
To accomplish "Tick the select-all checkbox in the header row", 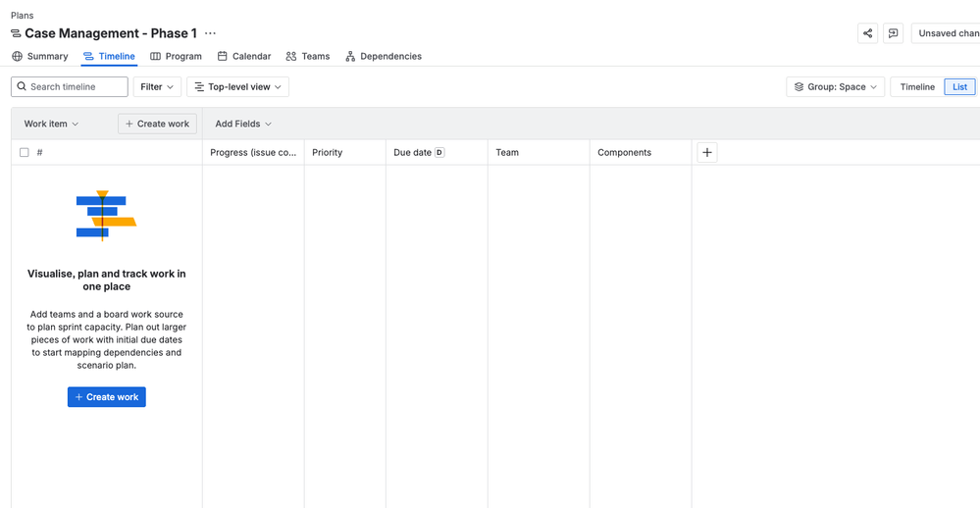I will point(25,152).
